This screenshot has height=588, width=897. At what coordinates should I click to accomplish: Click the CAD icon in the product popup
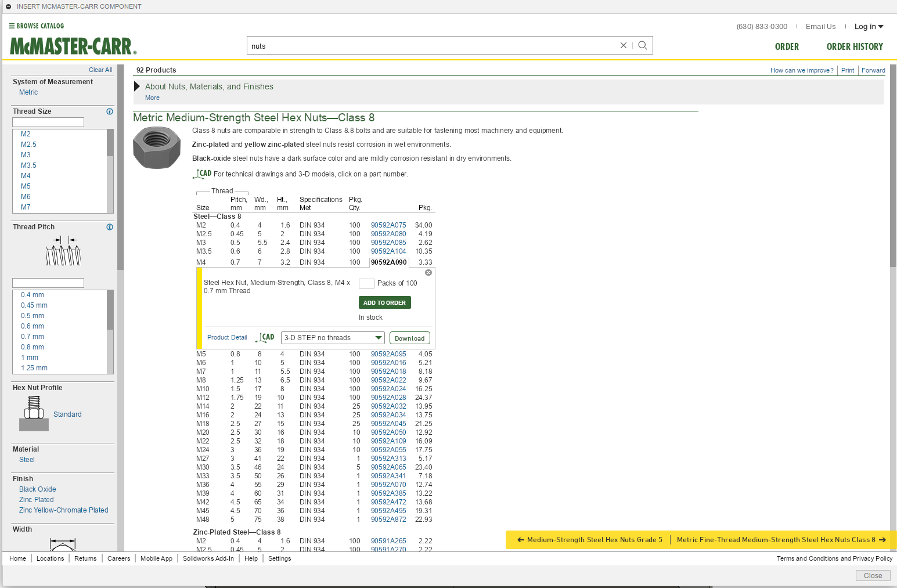click(x=265, y=337)
